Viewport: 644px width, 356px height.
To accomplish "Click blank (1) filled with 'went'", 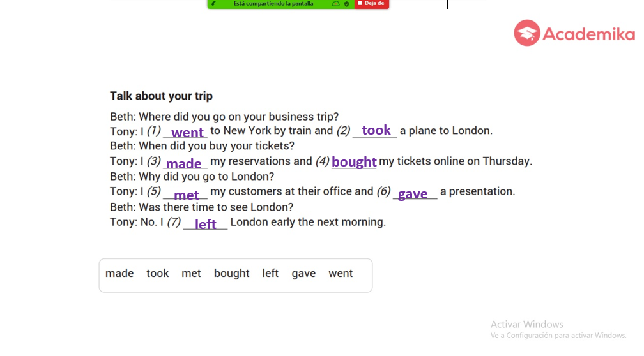I will [186, 132].
